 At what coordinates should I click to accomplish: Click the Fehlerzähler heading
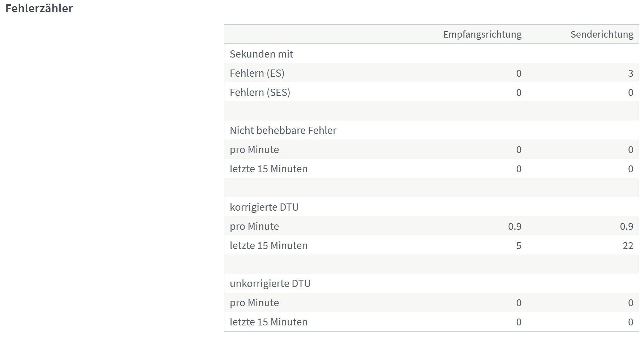(39, 8)
